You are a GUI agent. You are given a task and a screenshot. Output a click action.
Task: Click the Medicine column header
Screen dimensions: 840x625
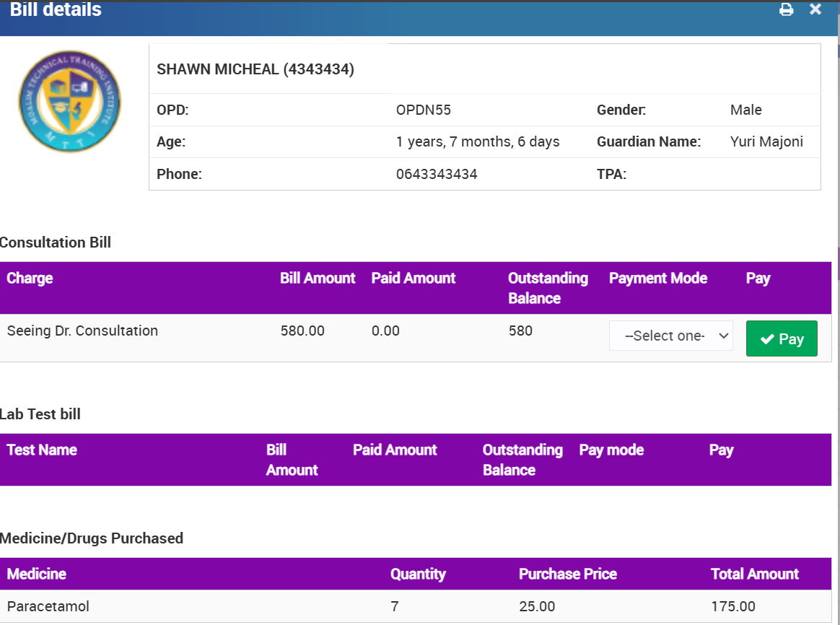pos(36,574)
